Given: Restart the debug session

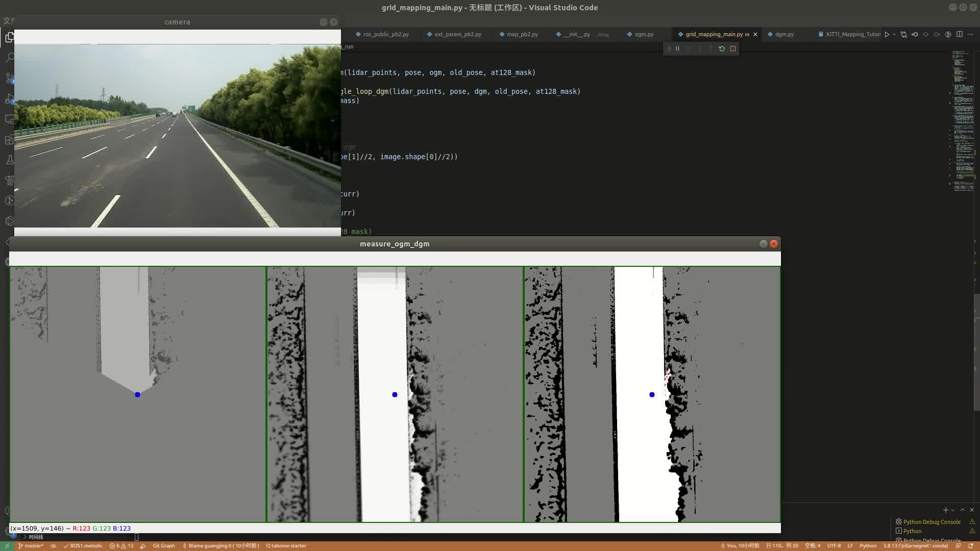Looking at the screenshot, I should point(722,48).
